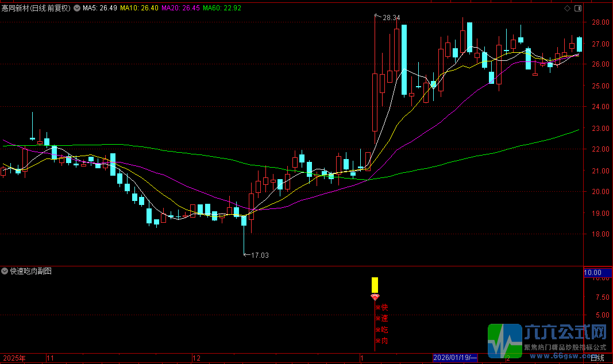Click the 7.50 sub-chart axis label
This screenshot has width=613, height=364.
pos(603,297)
